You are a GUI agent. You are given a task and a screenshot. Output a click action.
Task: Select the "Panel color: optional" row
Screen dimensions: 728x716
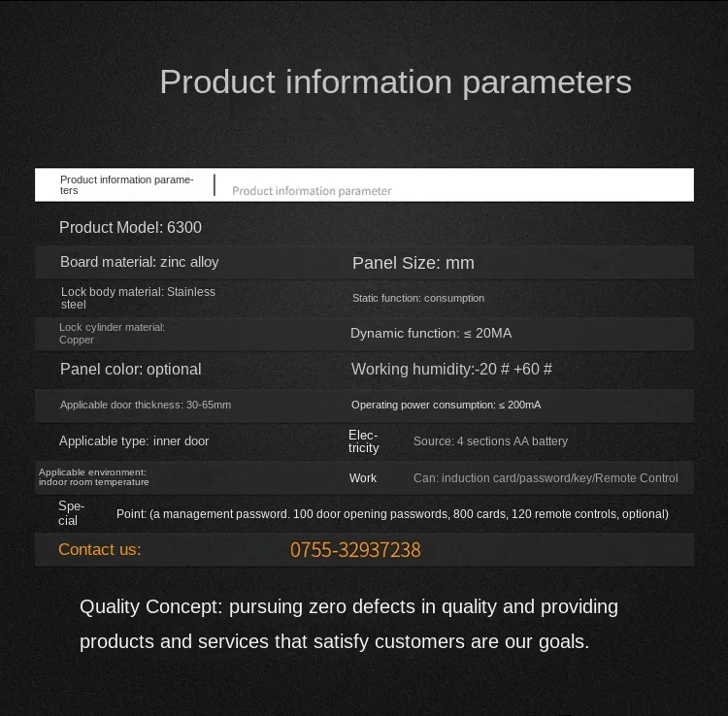(x=130, y=370)
